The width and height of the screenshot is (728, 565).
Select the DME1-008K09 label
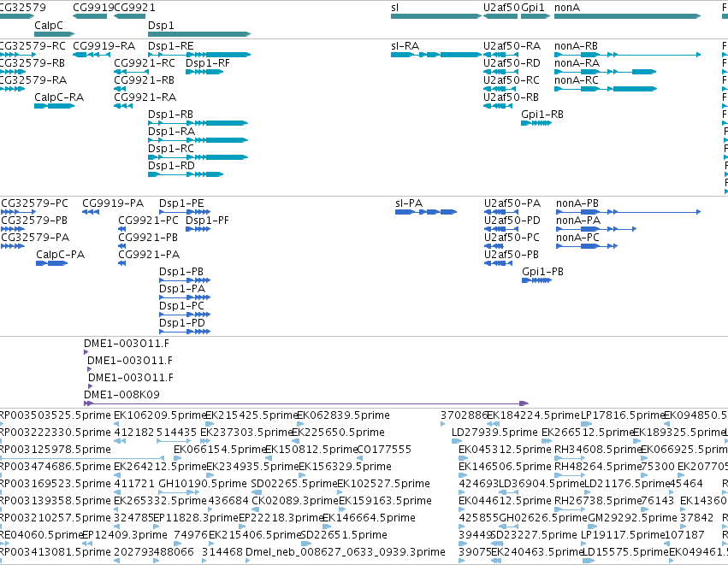pyautogui.click(x=121, y=395)
